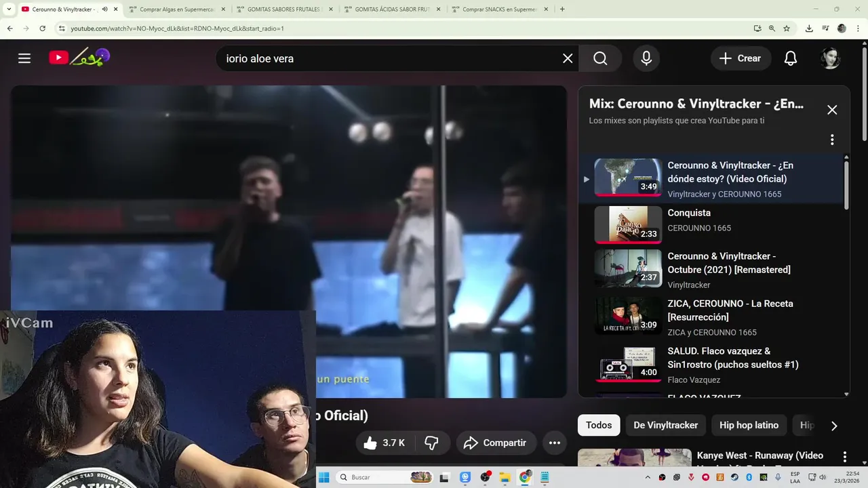Open the clock showing 22:54
This screenshot has width=868, height=488.
click(x=842, y=477)
